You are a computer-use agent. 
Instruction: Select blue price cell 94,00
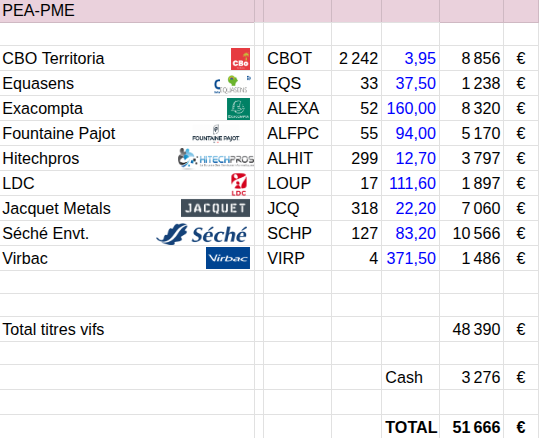point(410,133)
